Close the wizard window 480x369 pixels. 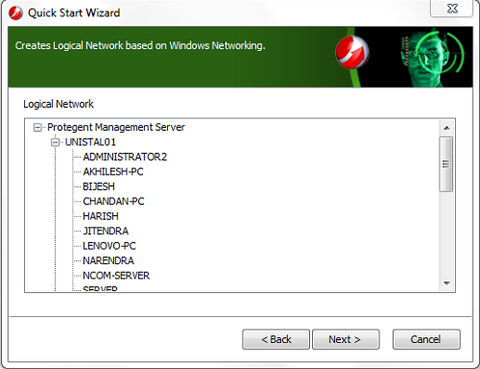[x=452, y=8]
